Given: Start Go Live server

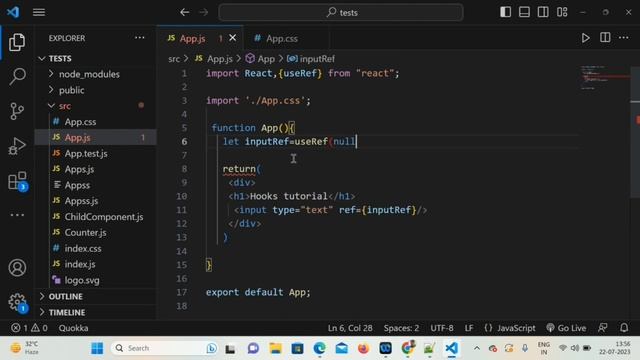Looking at the screenshot, I should (566, 328).
